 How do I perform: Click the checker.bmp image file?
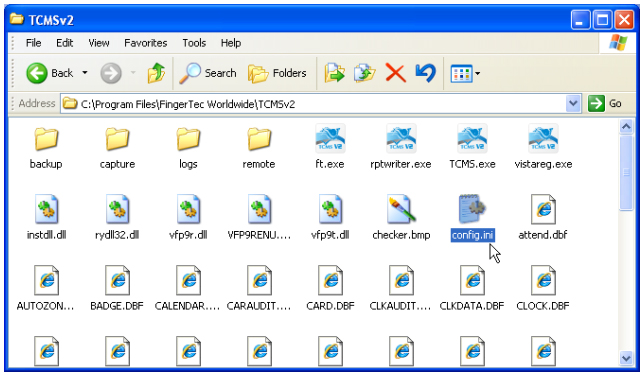(401, 209)
